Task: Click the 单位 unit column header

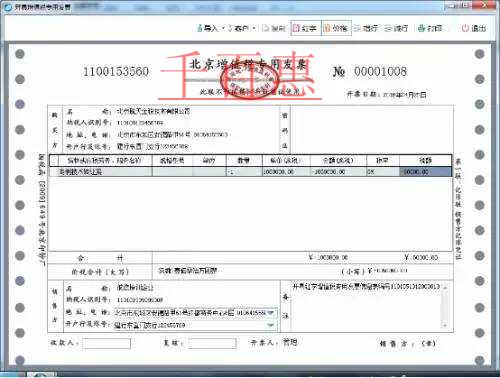Action: [x=209, y=161]
